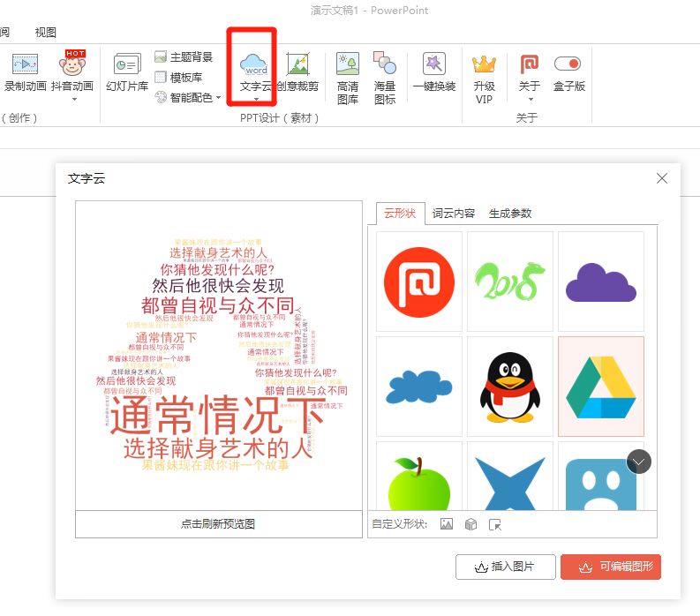Open the 抖音动画 monkey icon
Viewport: 700px width, 616px height.
coord(72,63)
